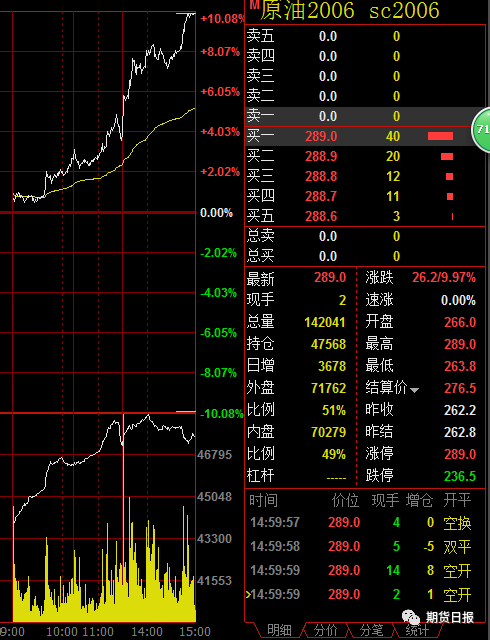
Task: Click the 46795 open interest axis label
Action: tap(214, 455)
